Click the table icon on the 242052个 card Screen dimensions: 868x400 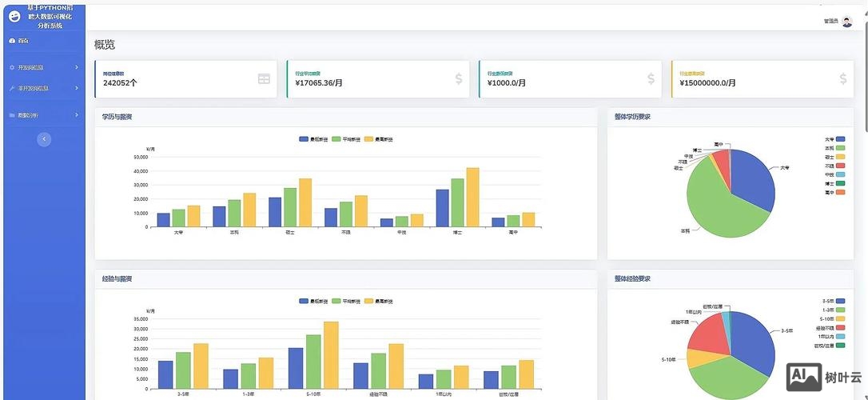tap(264, 78)
